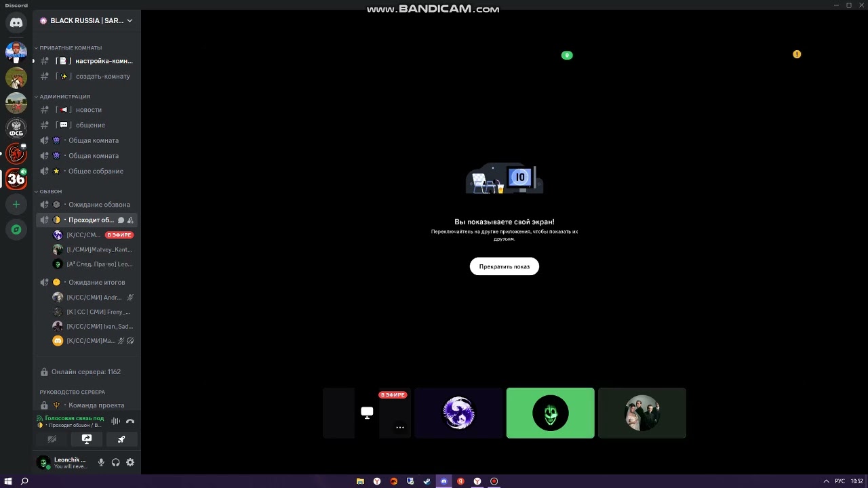Join Общее собрание voice channel
The width and height of the screenshot is (868, 488).
87,171
